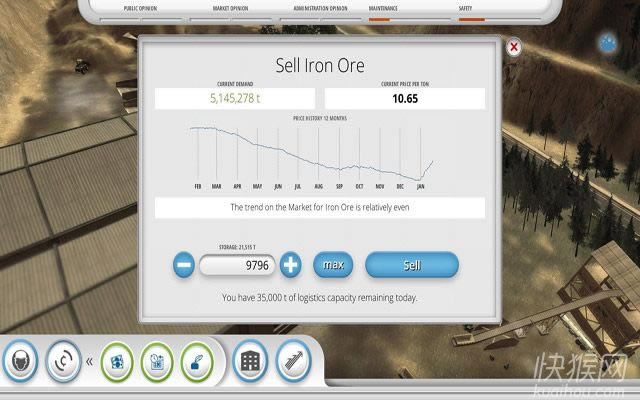Open the green quill contracts icon

pos(196,360)
